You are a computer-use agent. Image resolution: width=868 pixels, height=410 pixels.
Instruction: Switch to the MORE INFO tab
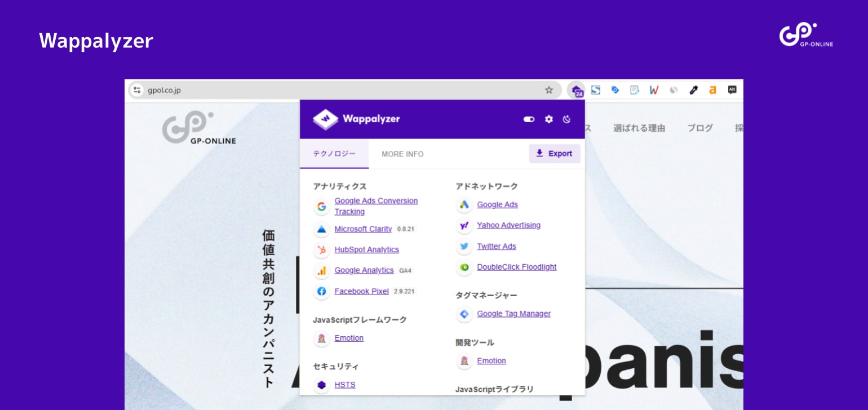click(402, 154)
